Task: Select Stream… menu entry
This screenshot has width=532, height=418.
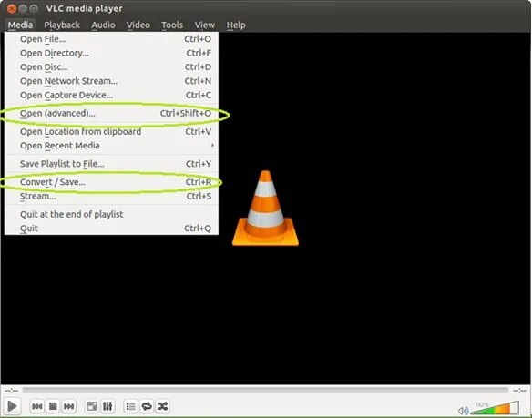Action: point(112,196)
